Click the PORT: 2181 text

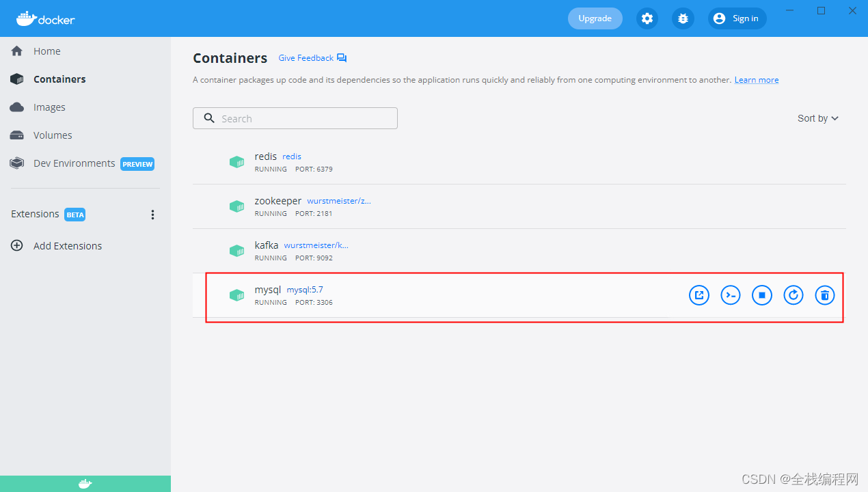(314, 213)
